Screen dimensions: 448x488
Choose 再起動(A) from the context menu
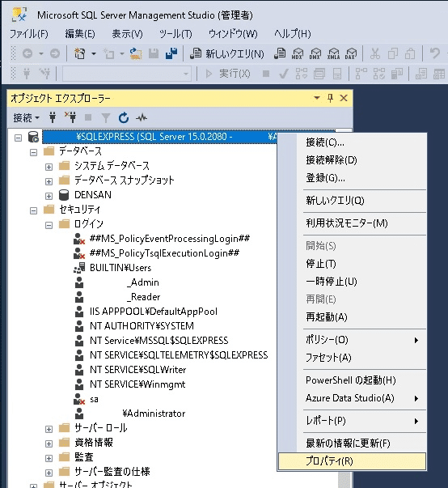click(352, 316)
